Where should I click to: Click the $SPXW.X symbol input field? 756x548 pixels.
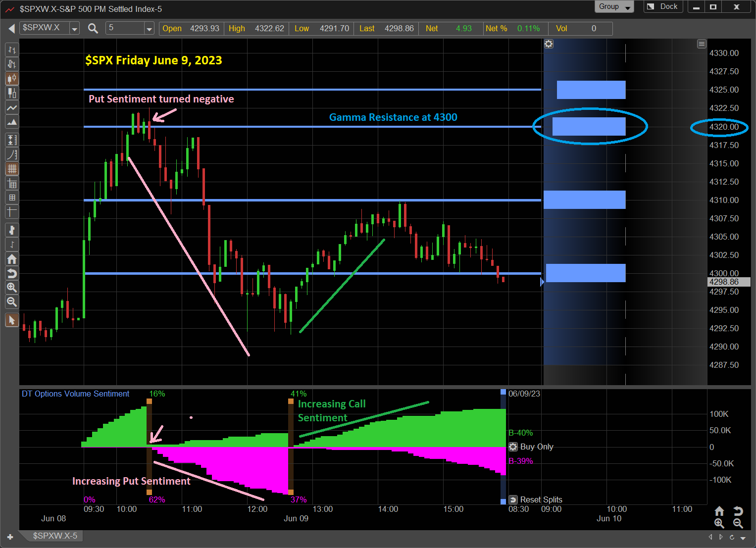(45, 28)
